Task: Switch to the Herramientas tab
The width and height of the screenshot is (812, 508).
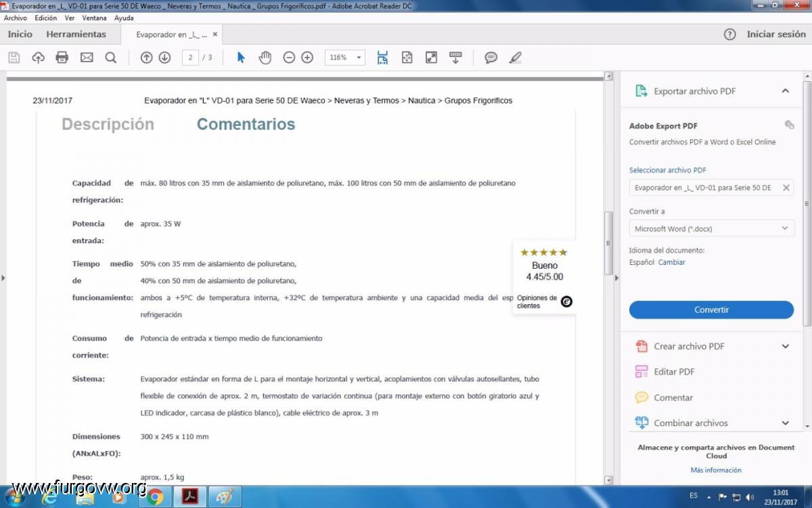Action: click(76, 34)
